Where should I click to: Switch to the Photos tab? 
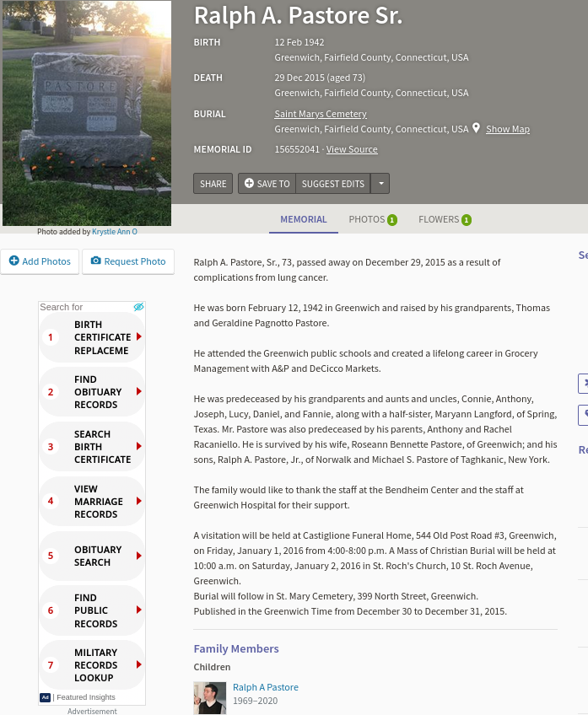click(367, 219)
